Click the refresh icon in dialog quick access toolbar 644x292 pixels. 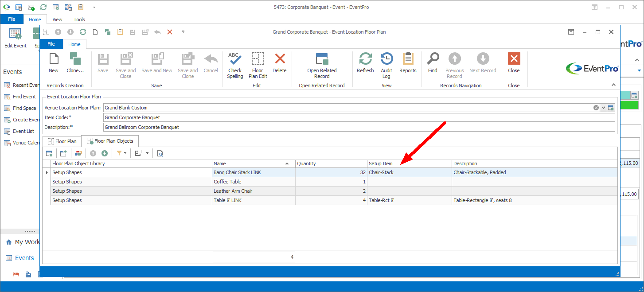83,32
